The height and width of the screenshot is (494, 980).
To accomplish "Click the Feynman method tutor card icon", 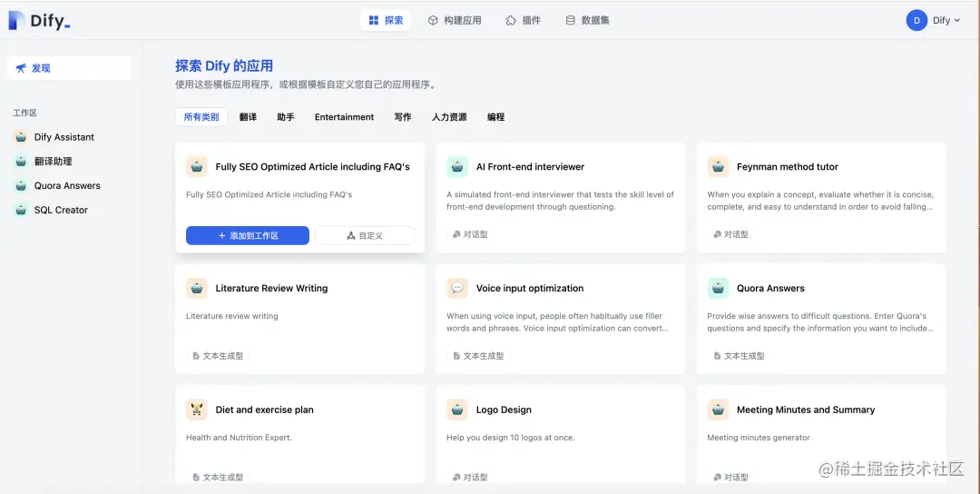I will pyautogui.click(x=718, y=167).
